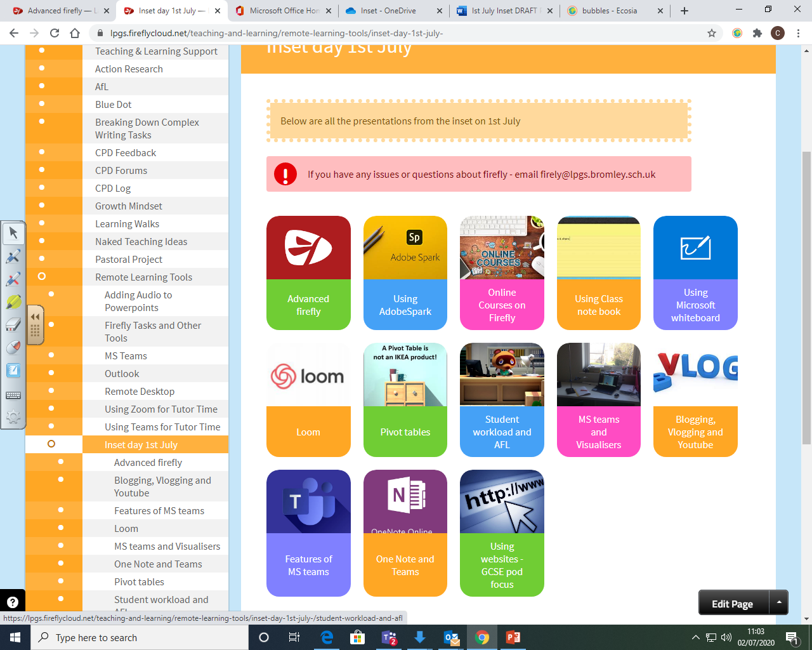Viewport: 812px width, 650px height.
Task: Open Features of MS teams sidebar link
Action: [159, 511]
